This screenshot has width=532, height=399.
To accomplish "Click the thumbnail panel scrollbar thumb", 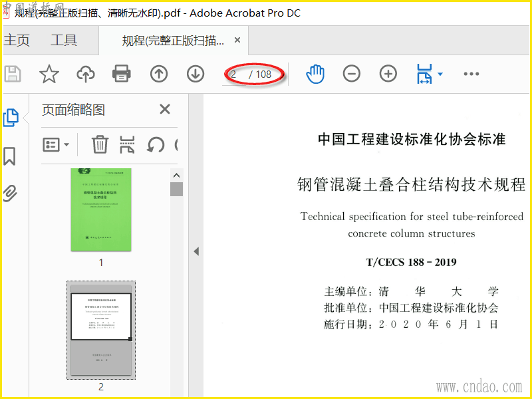I will [x=176, y=190].
